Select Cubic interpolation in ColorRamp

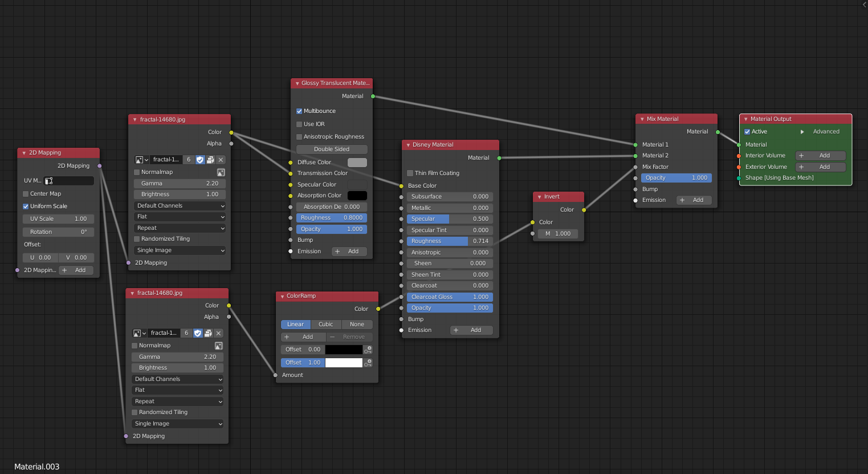pyautogui.click(x=326, y=325)
